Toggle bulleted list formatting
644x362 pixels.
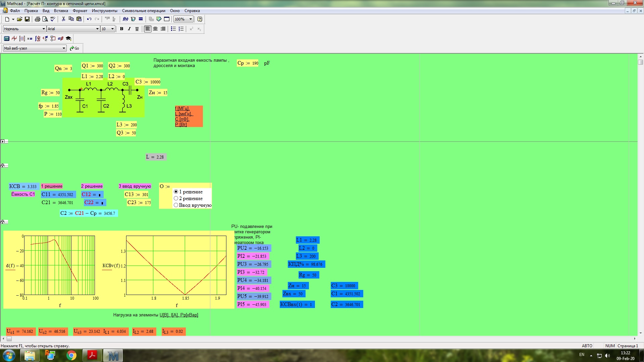(x=173, y=29)
